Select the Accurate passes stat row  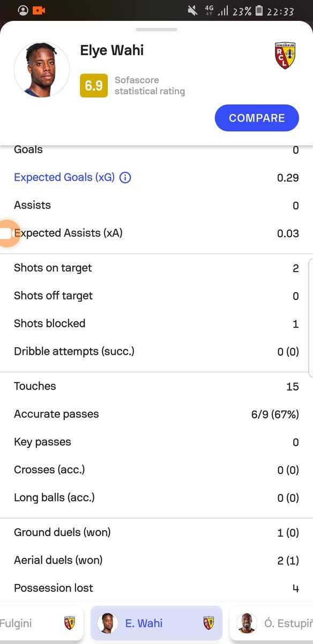coord(156,414)
